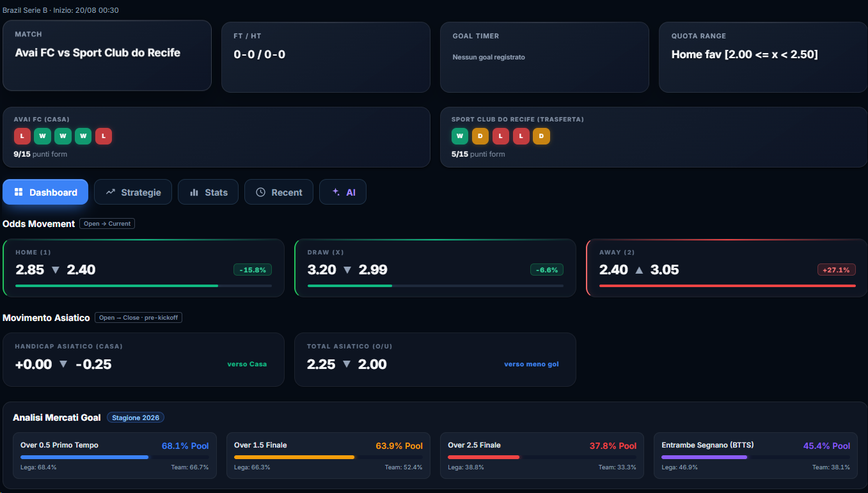Click the Recent clock icon
Screen dimensions: 868x493
(260, 192)
